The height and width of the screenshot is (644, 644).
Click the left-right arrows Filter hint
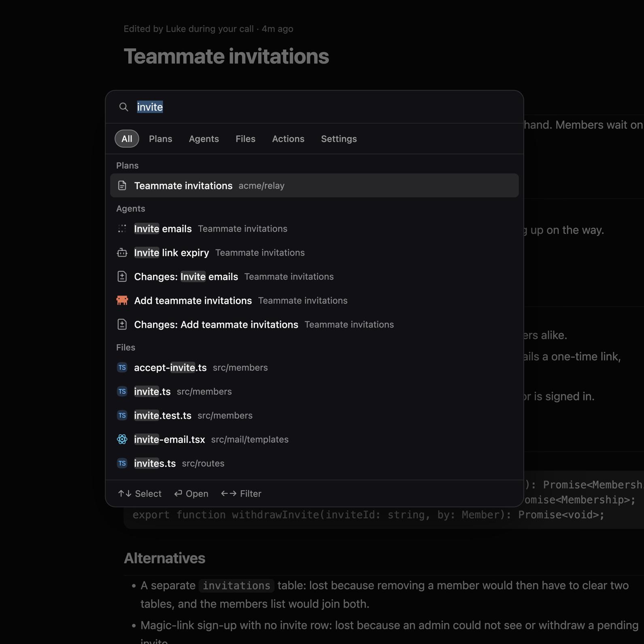pos(241,493)
